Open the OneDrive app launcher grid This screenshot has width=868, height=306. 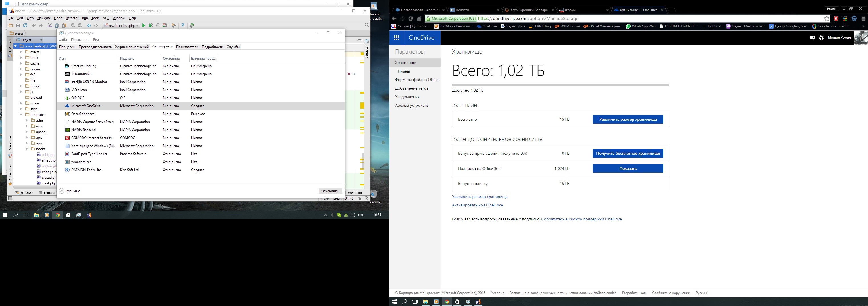point(396,38)
